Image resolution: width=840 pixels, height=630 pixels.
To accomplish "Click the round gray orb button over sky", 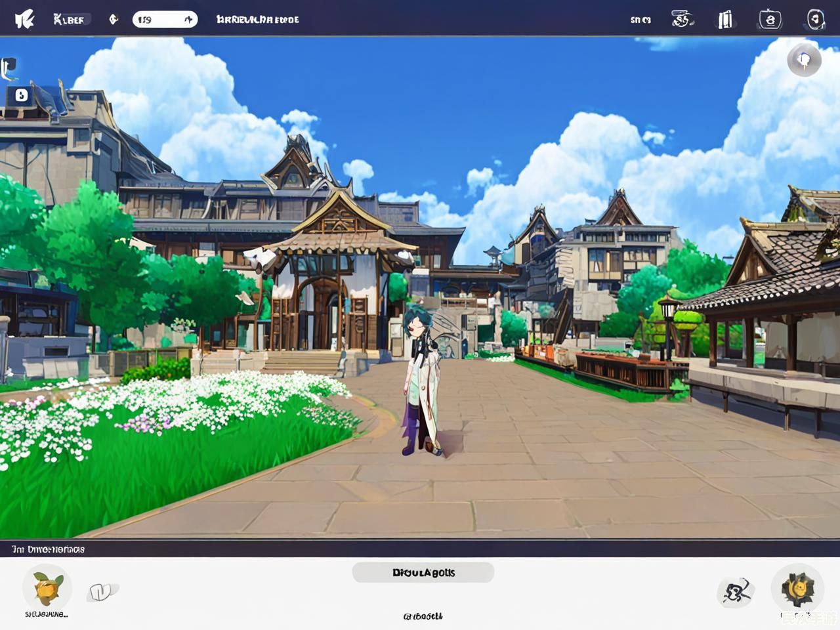I will (804, 60).
